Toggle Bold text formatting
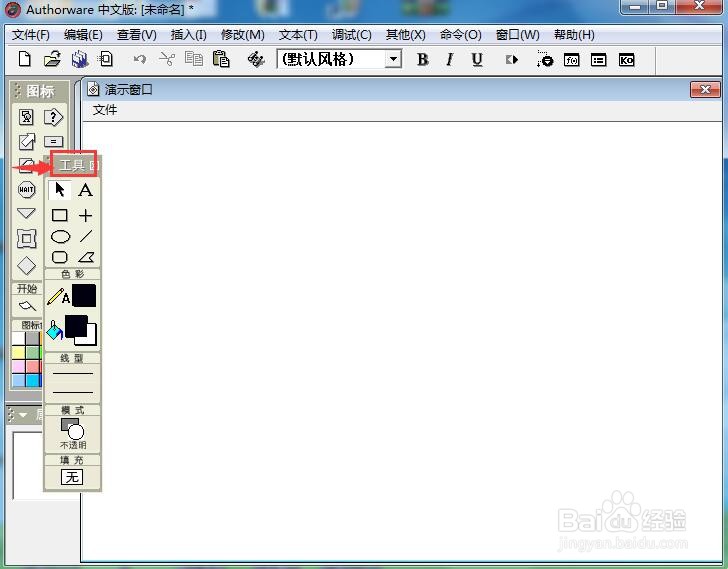The height and width of the screenshot is (569, 728). (x=422, y=59)
